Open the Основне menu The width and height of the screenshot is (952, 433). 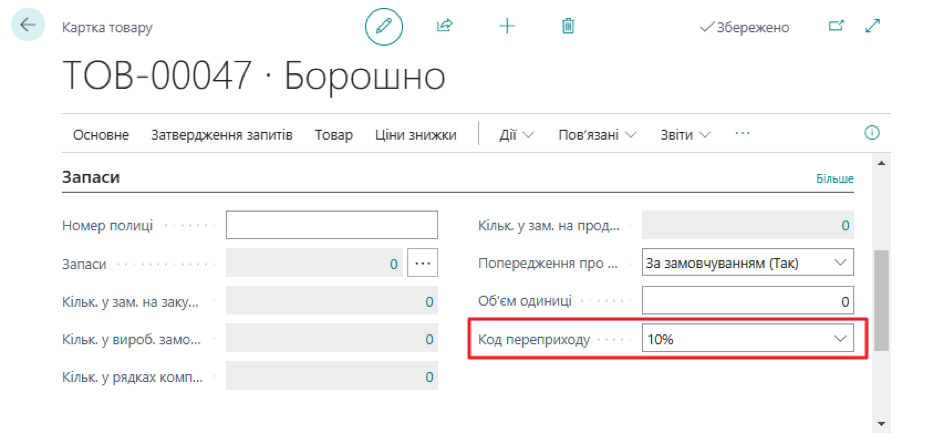pyautogui.click(x=101, y=135)
